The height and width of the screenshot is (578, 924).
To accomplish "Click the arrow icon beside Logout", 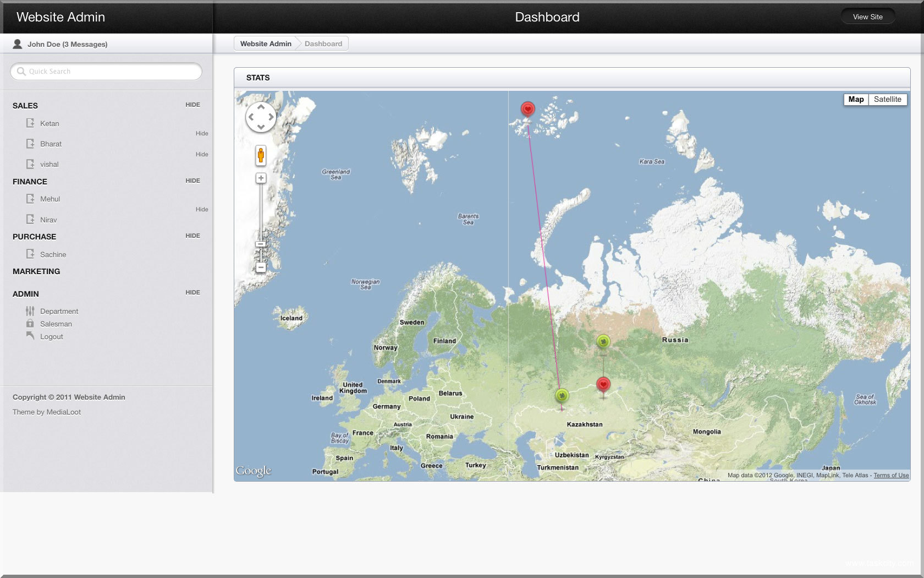I will pyautogui.click(x=30, y=336).
